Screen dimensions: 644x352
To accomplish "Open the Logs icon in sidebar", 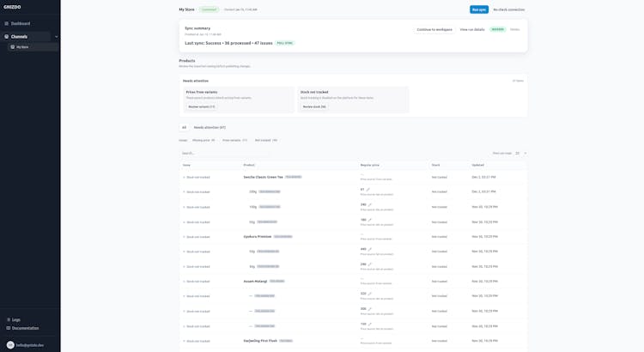I will tap(9, 319).
